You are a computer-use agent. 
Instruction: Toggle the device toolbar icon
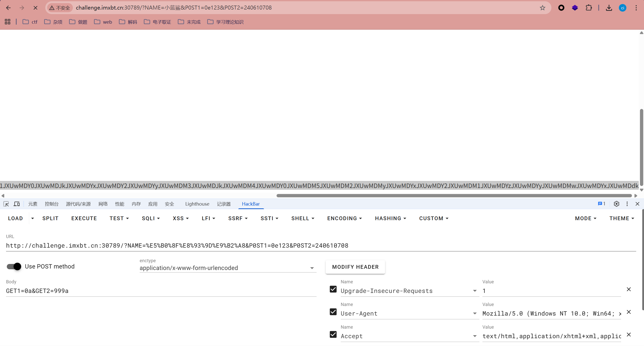click(x=17, y=204)
